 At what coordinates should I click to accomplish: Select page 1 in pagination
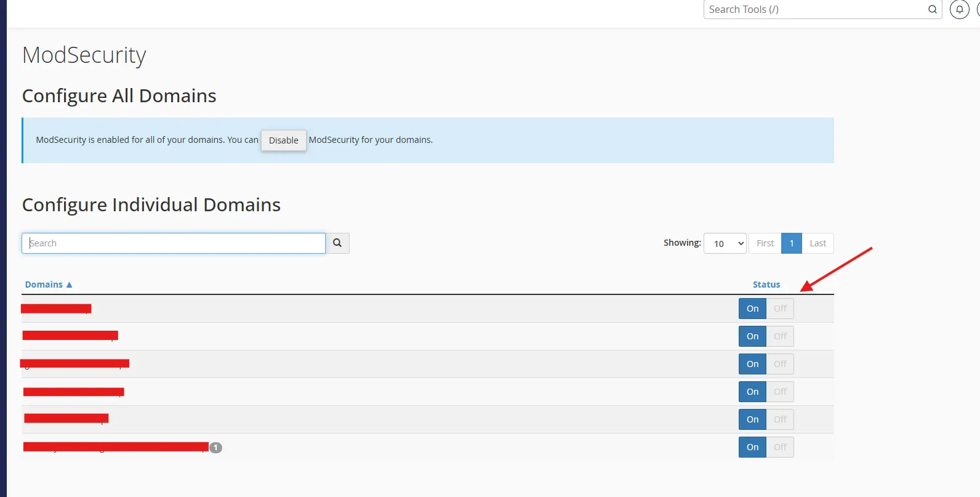tap(792, 243)
